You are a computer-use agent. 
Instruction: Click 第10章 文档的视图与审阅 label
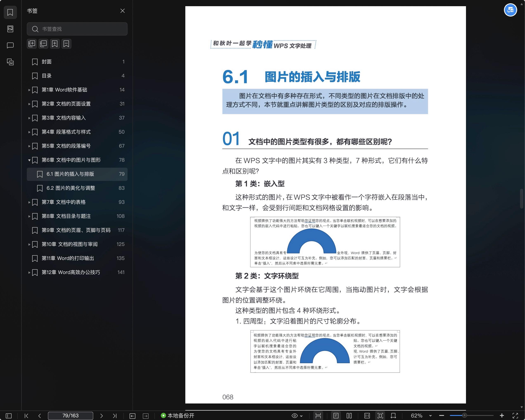(69, 244)
